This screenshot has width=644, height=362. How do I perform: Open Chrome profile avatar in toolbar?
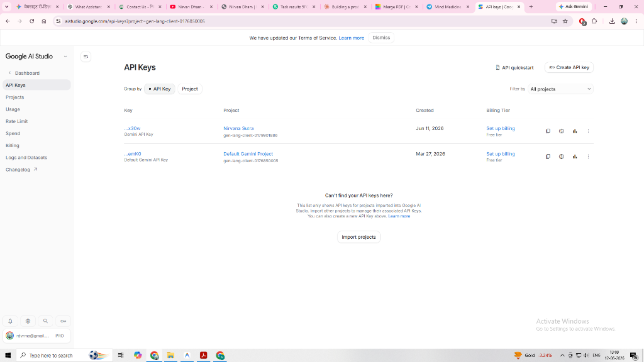pos(625,21)
